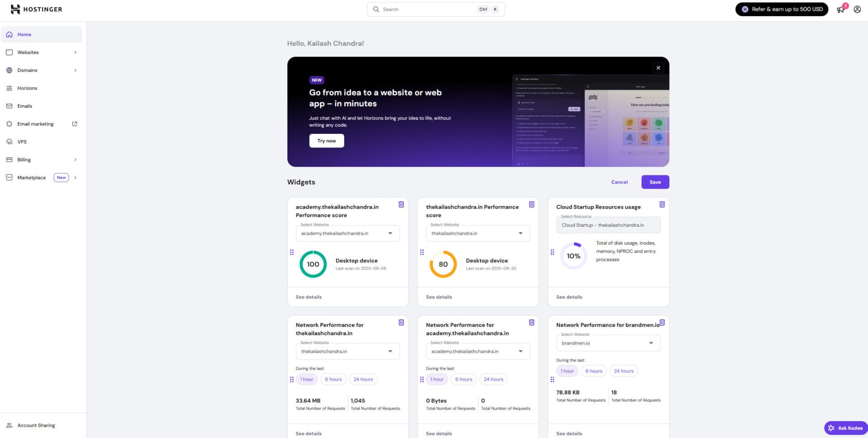The height and width of the screenshot is (438, 868).
Task: Open Emails in the sidebar
Action: (x=25, y=106)
